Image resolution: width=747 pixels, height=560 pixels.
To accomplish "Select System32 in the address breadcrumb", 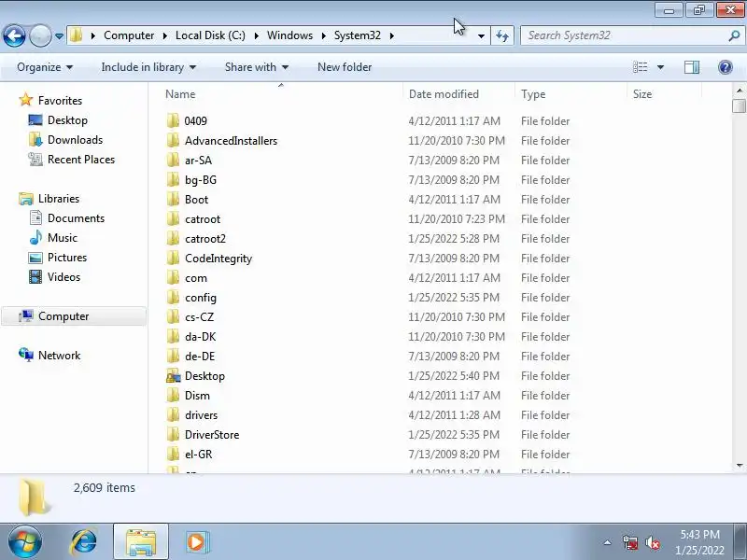I will coord(358,35).
